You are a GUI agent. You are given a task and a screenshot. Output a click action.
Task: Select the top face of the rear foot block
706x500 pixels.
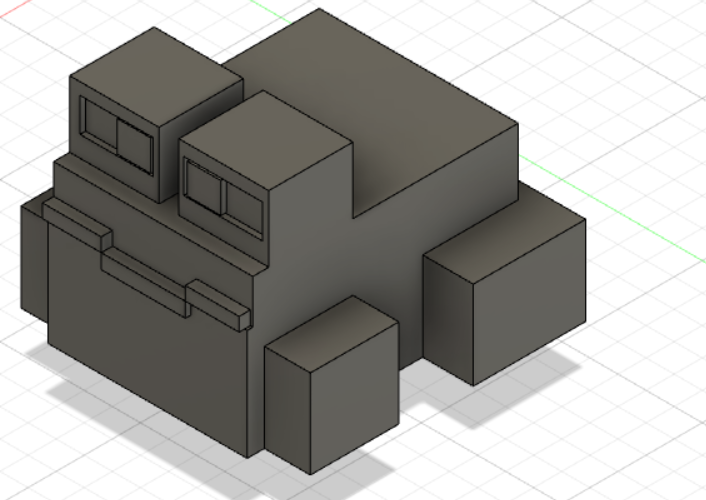(x=504, y=232)
